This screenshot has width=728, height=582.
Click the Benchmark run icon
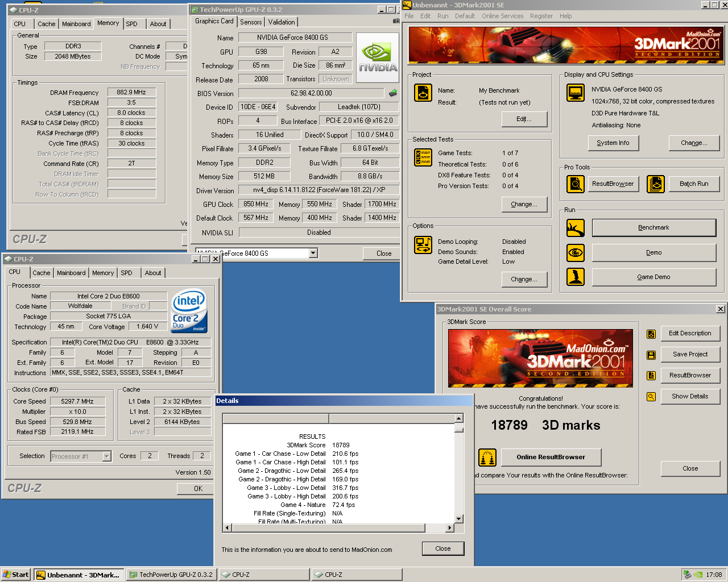(575, 228)
